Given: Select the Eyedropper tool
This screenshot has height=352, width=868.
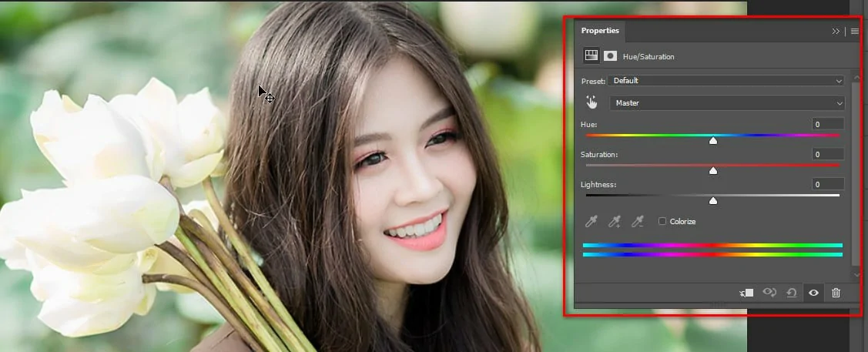Looking at the screenshot, I should (591, 222).
